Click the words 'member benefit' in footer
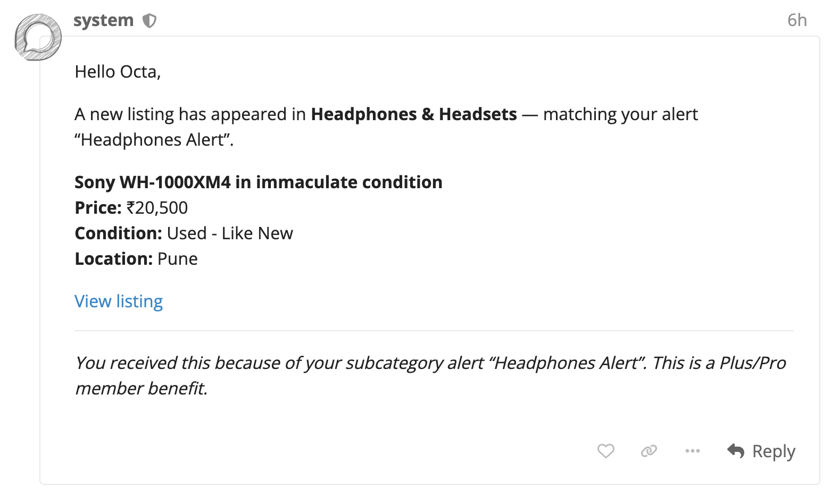Screen dimensions: 831x504 click(x=141, y=389)
